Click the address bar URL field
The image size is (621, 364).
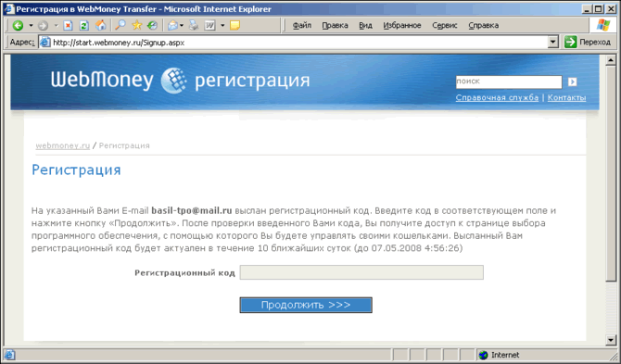[299, 43]
